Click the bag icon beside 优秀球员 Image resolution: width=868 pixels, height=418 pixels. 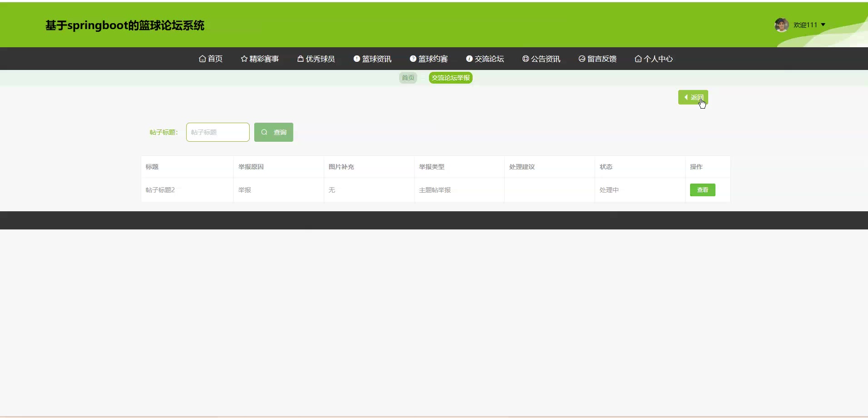point(301,59)
